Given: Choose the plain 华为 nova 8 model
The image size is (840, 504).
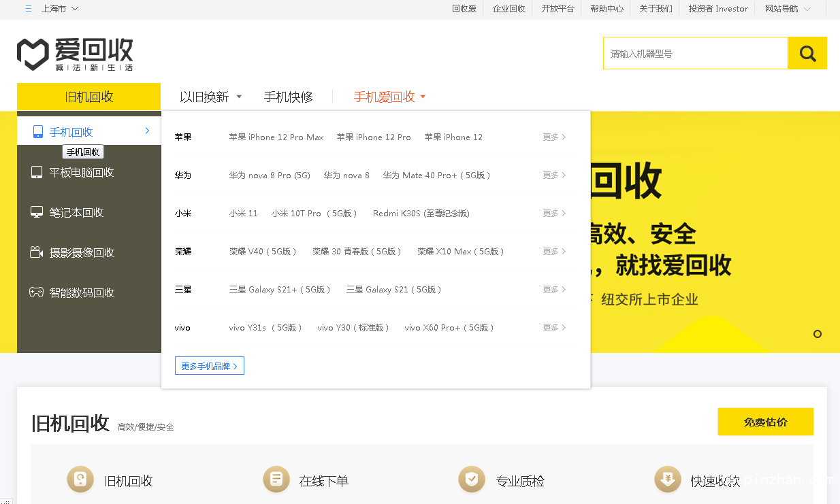Looking at the screenshot, I should [x=346, y=175].
